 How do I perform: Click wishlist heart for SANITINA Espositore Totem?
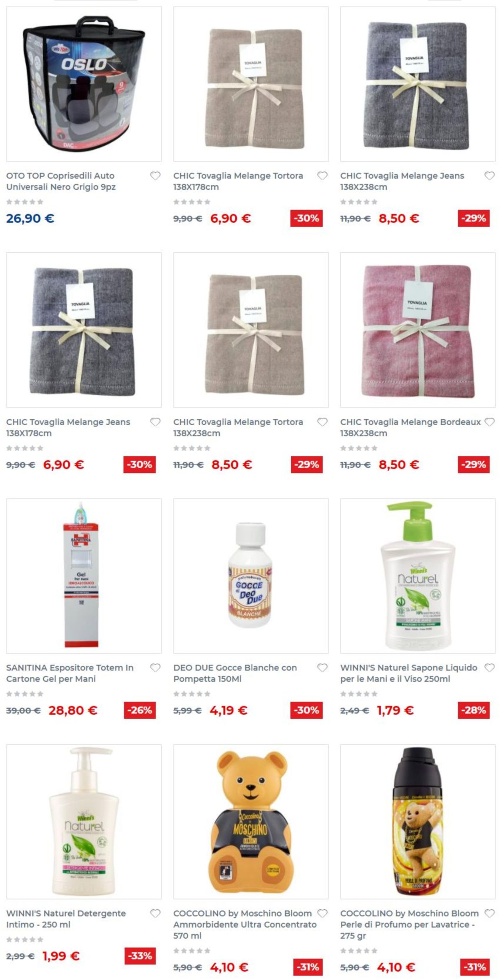(x=155, y=668)
